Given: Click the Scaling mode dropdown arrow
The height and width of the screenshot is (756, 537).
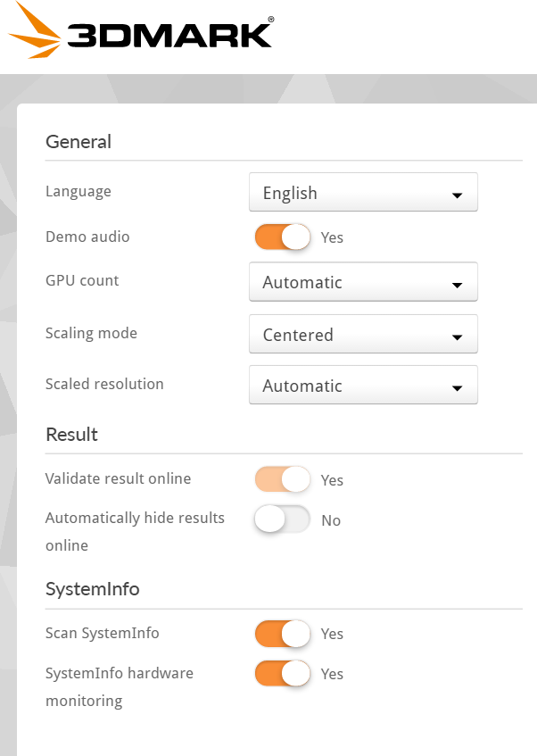Looking at the screenshot, I should coord(457,337).
